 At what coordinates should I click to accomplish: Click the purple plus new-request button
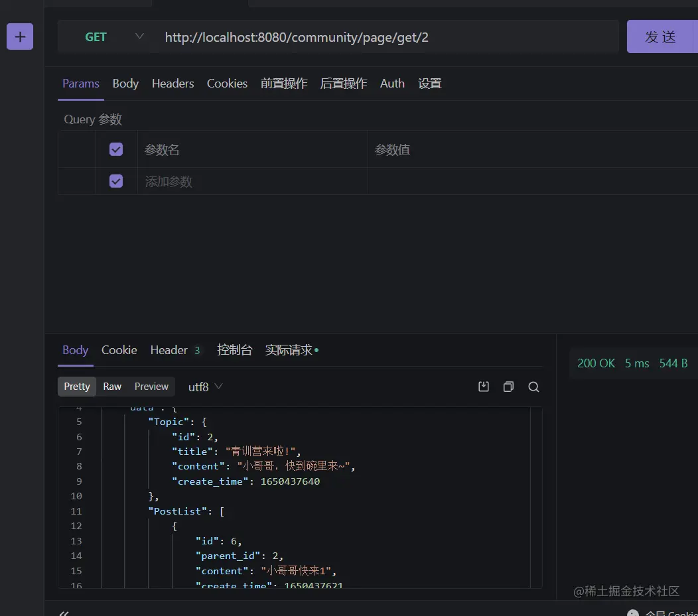(x=20, y=36)
